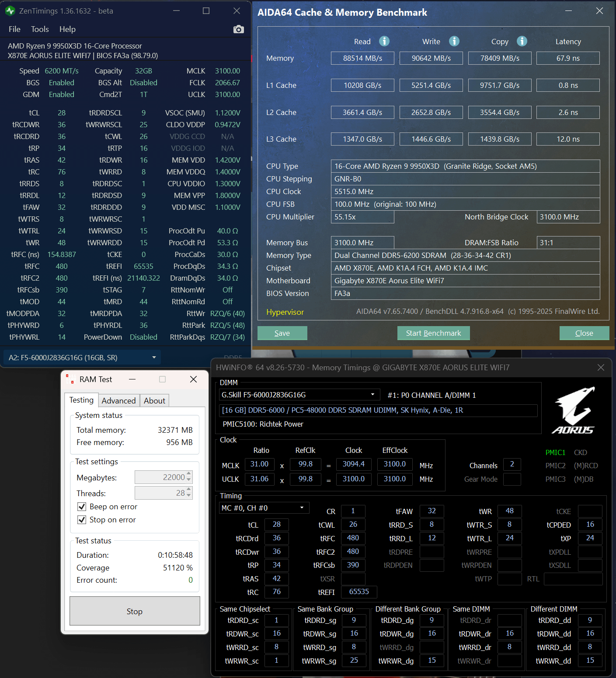The width and height of the screenshot is (616, 678).
Task: Click the Memory Copy 78409 MB/s field
Action: click(x=500, y=58)
